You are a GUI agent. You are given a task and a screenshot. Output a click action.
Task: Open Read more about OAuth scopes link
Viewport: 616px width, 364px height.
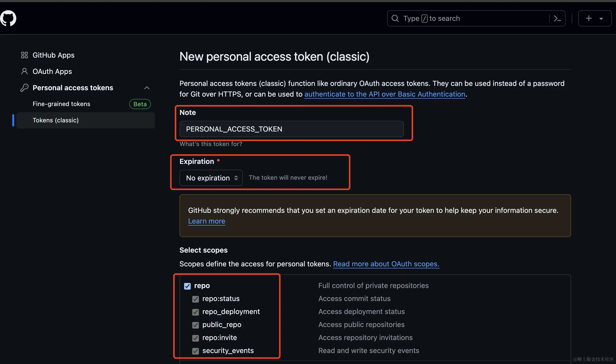pyautogui.click(x=386, y=264)
